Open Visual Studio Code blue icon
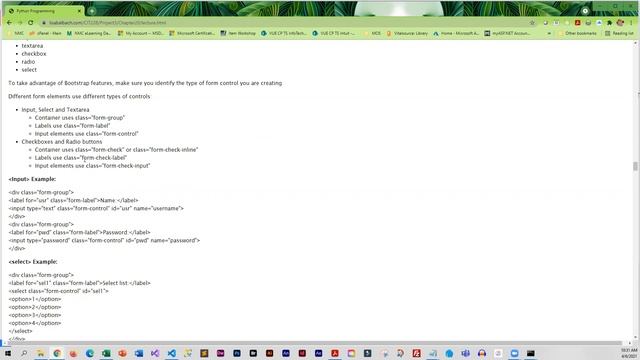640x360 pixels. (171, 353)
